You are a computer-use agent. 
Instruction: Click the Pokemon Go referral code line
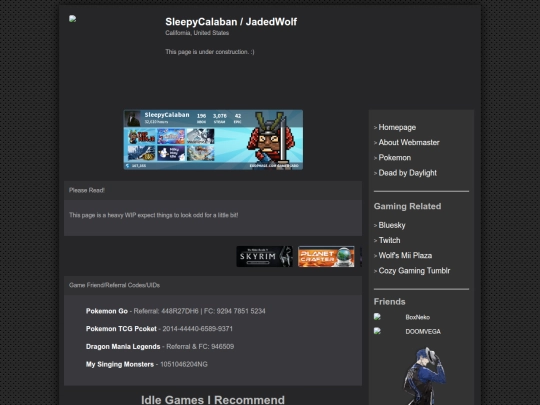pos(176,311)
